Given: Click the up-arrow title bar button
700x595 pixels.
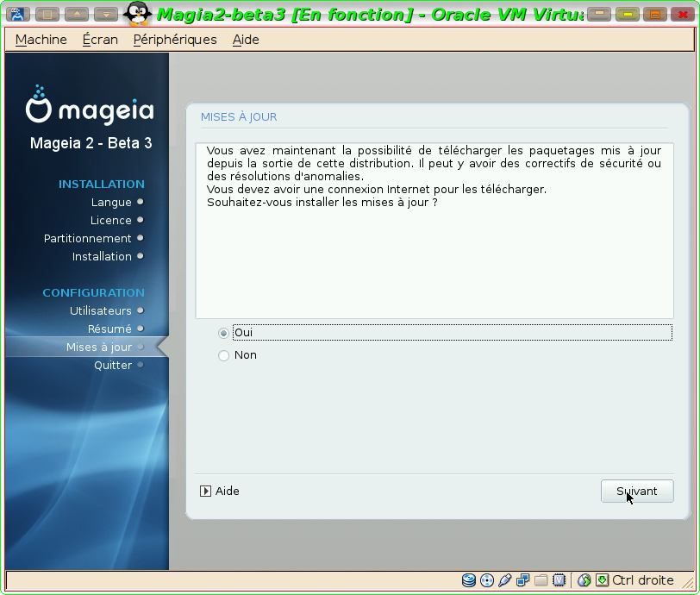Looking at the screenshot, I should (77, 15).
